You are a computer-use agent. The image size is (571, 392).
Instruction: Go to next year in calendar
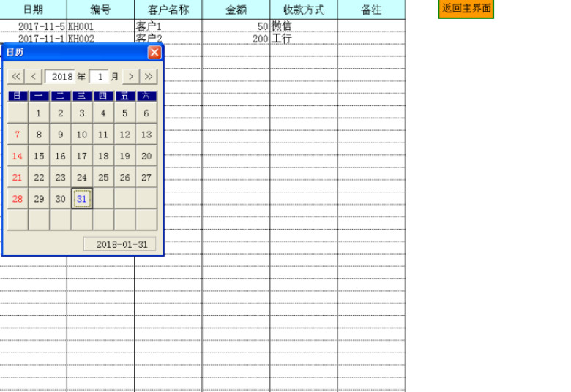click(149, 77)
